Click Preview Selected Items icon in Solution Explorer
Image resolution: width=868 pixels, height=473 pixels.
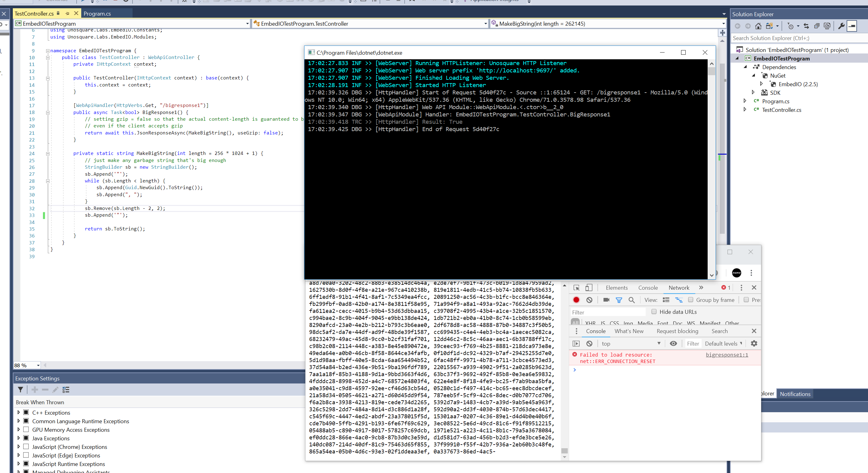coord(852,26)
